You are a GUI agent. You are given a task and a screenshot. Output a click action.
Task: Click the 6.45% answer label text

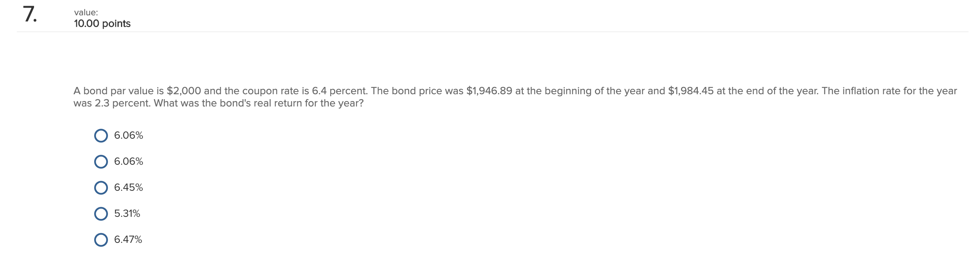click(x=129, y=187)
